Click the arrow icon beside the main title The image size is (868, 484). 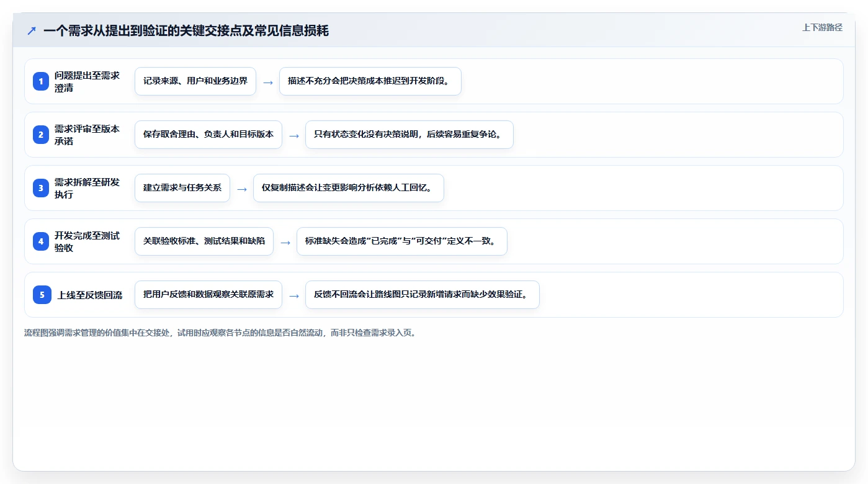(32, 30)
